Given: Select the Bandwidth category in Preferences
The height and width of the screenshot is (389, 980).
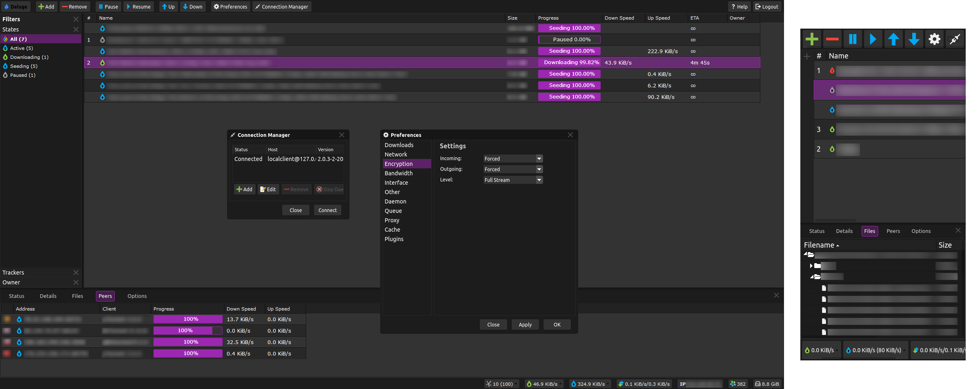Looking at the screenshot, I should click(x=407, y=173).
